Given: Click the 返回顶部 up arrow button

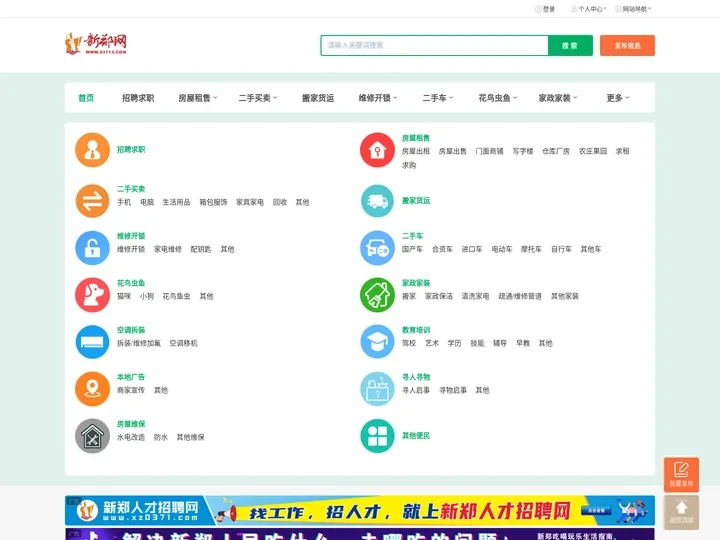Looking at the screenshot, I should pyautogui.click(x=681, y=512).
